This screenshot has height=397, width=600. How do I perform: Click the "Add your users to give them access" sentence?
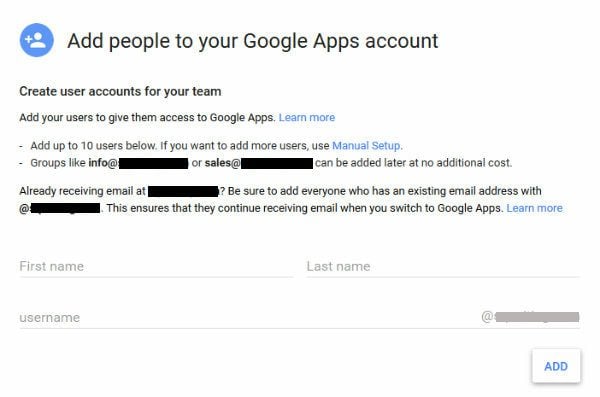(147, 118)
